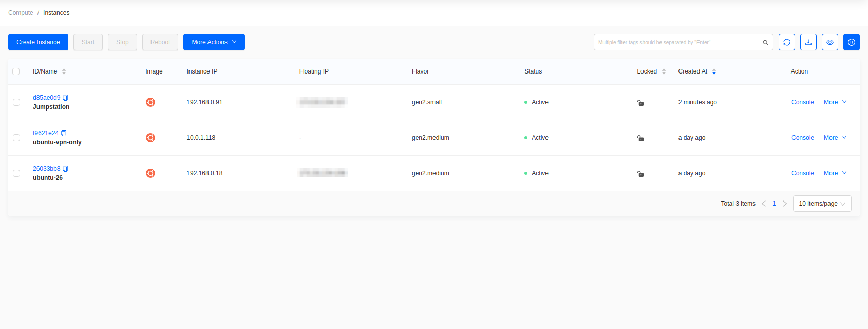
Task: Sort by Created At column arrows
Action: click(714, 71)
